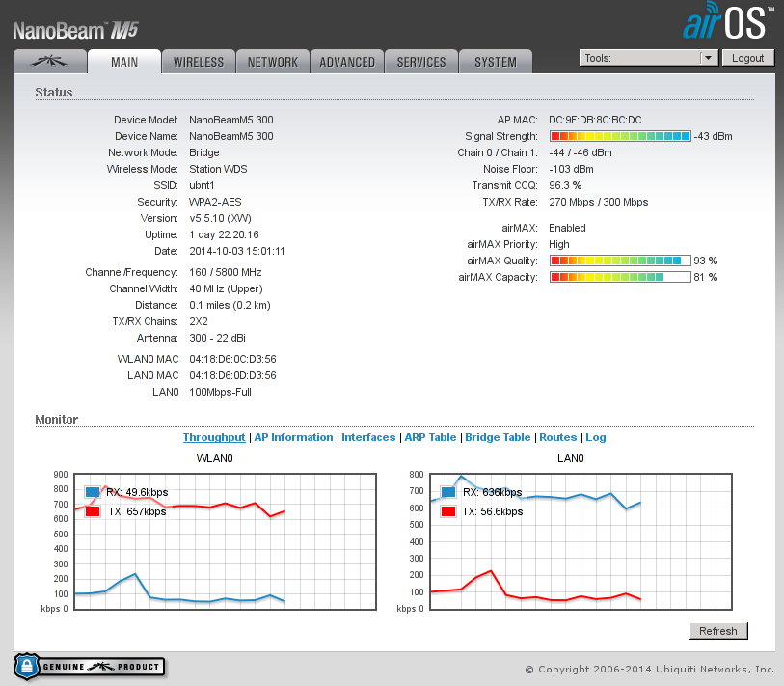This screenshot has width=784, height=686.
Task: Click the airMAX Quality bar
Action: click(x=620, y=261)
